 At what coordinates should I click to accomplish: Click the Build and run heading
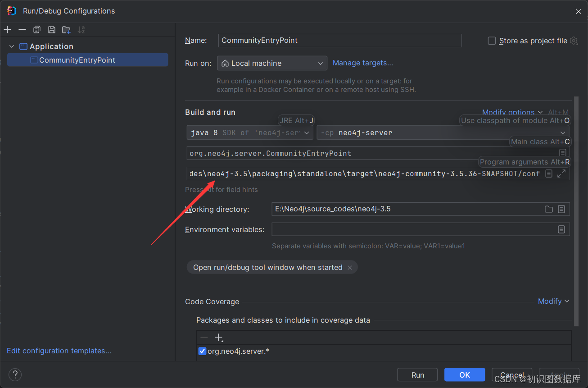click(x=210, y=112)
